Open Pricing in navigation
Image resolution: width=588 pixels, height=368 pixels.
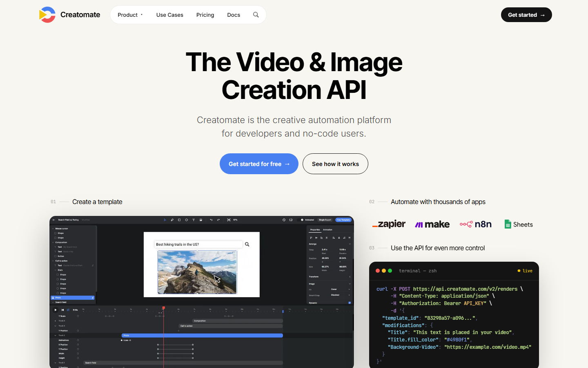205,15
